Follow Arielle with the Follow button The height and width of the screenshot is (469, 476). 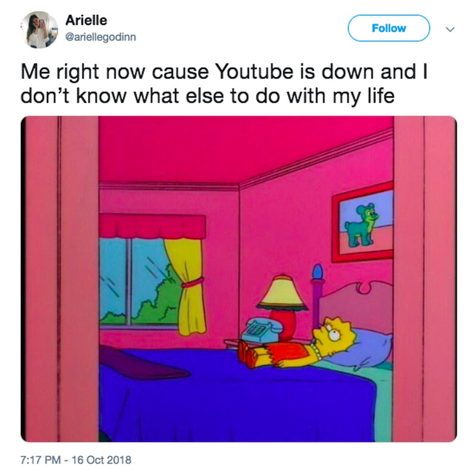click(x=389, y=28)
